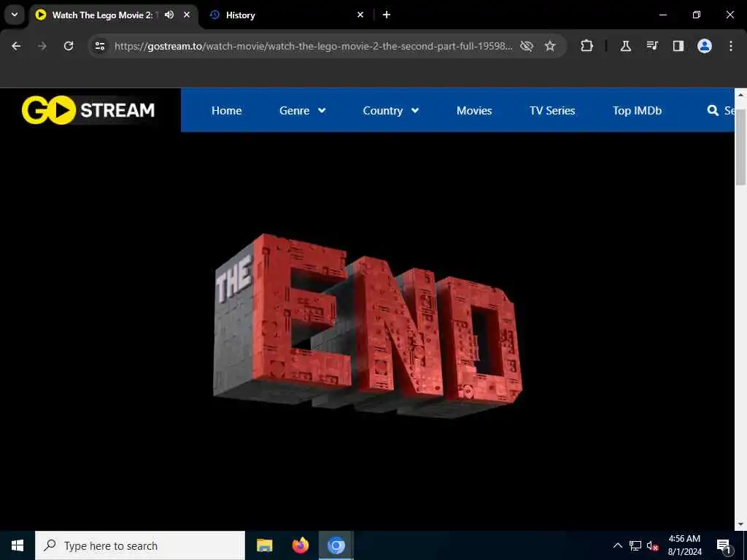Open the notification center icon
This screenshot has height=560, width=747.
pyautogui.click(x=724, y=545)
